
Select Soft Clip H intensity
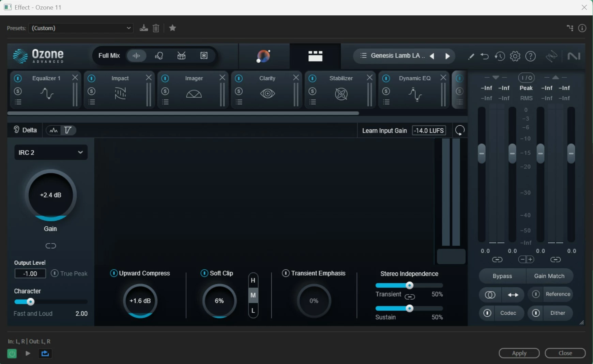pyautogui.click(x=253, y=281)
